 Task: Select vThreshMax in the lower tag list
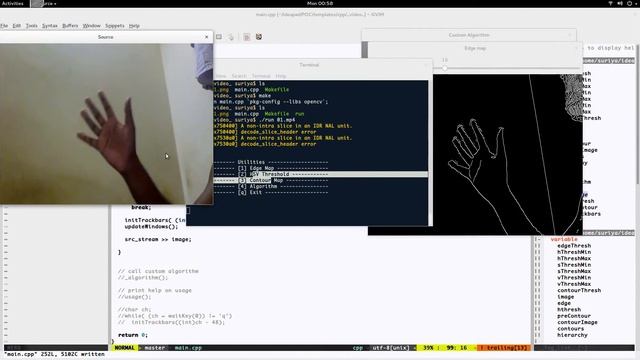pos(574,284)
